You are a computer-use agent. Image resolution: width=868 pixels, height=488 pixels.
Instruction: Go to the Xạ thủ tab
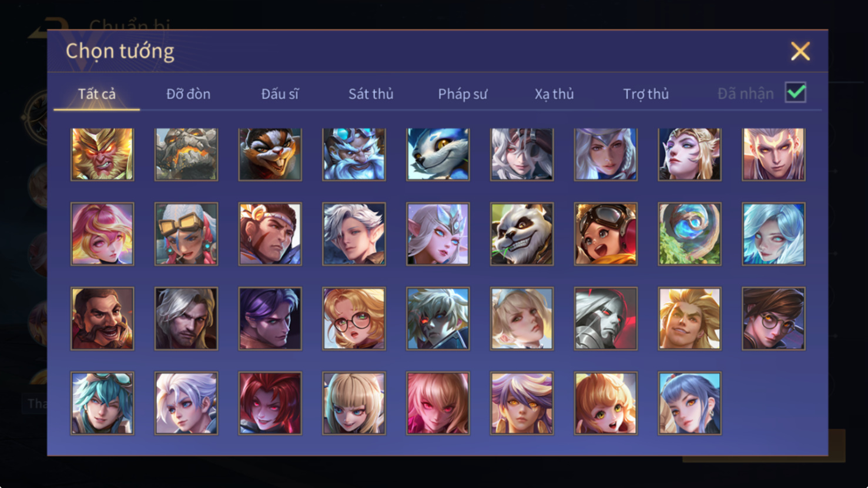[x=554, y=94]
